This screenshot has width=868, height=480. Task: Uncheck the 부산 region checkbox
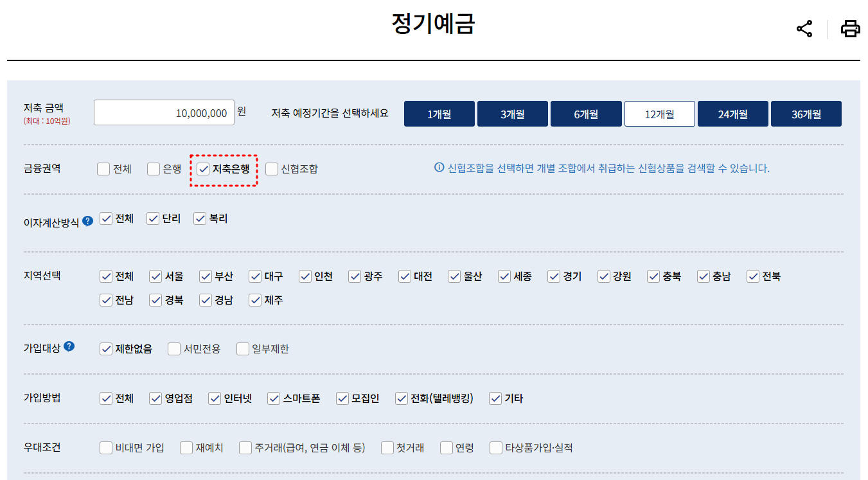point(206,276)
